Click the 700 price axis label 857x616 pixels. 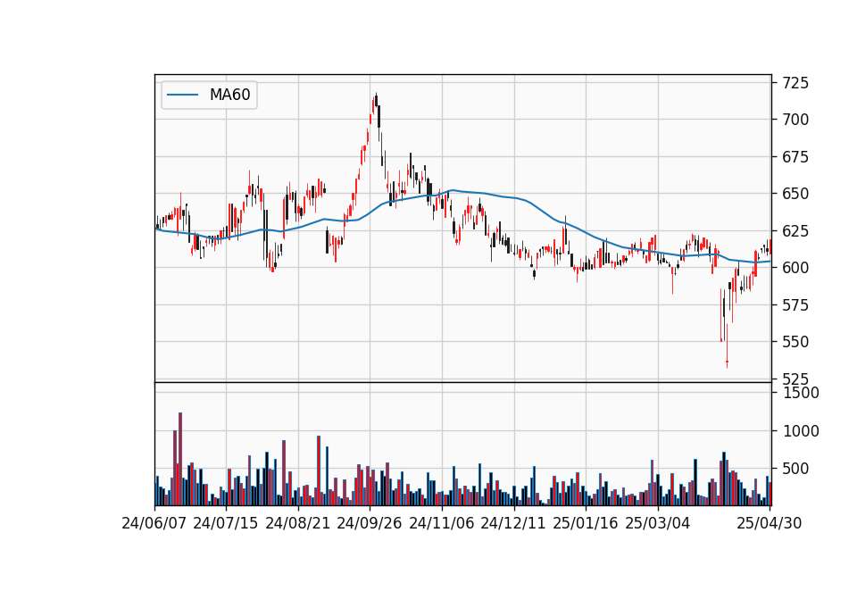(x=795, y=119)
